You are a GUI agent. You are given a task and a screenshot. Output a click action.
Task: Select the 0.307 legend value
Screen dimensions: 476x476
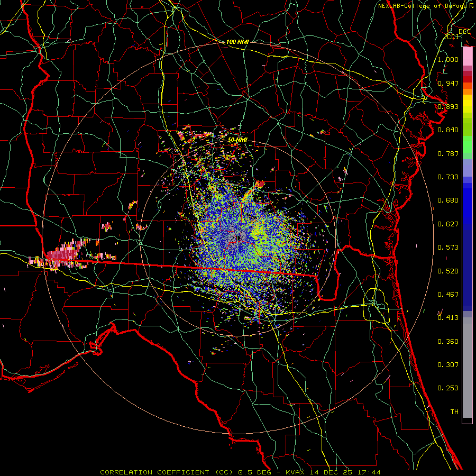(x=448, y=364)
